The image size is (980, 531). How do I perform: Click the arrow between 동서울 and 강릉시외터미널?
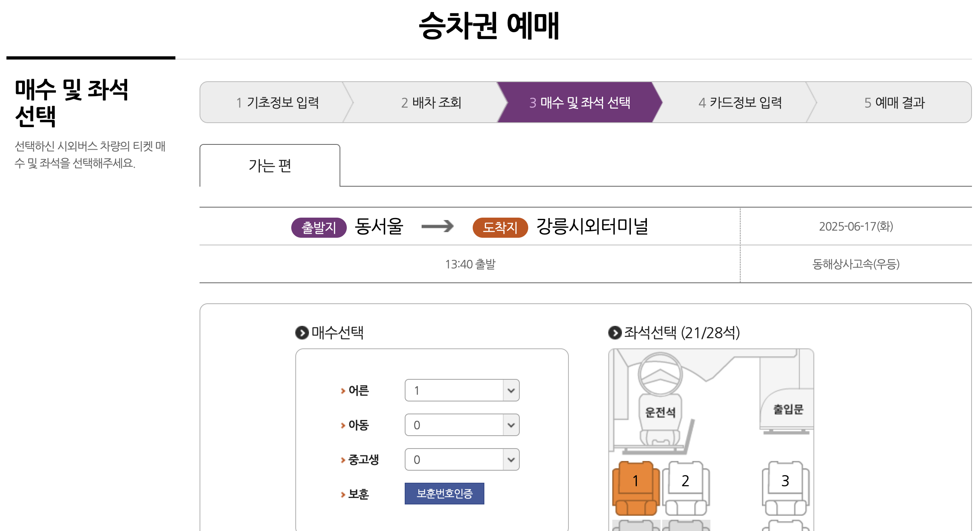click(x=437, y=226)
